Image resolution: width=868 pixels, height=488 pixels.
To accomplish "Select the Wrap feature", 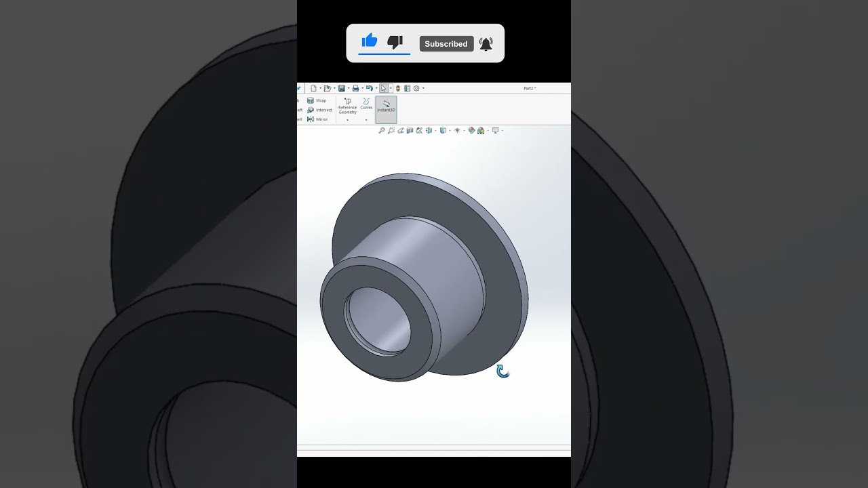I will point(316,100).
